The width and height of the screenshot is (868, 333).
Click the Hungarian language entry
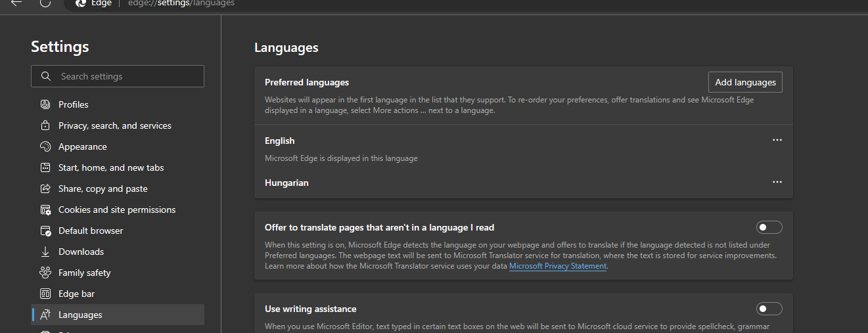point(286,183)
